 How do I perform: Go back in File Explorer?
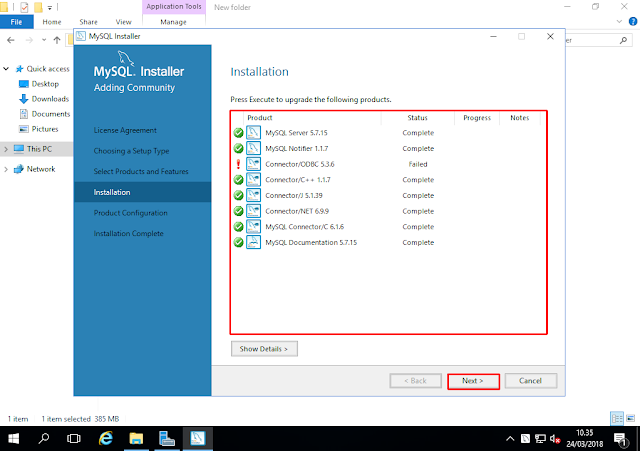click(x=11, y=40)
